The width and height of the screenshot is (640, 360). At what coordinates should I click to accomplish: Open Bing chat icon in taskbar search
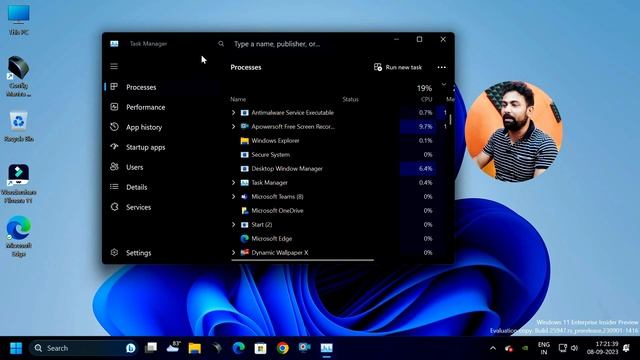click(x=131, y=348)
